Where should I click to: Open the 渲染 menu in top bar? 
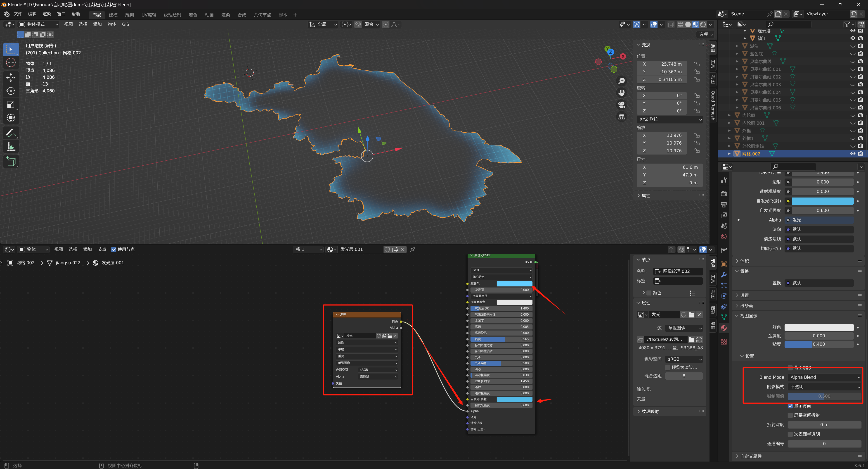tap(47, 14)
